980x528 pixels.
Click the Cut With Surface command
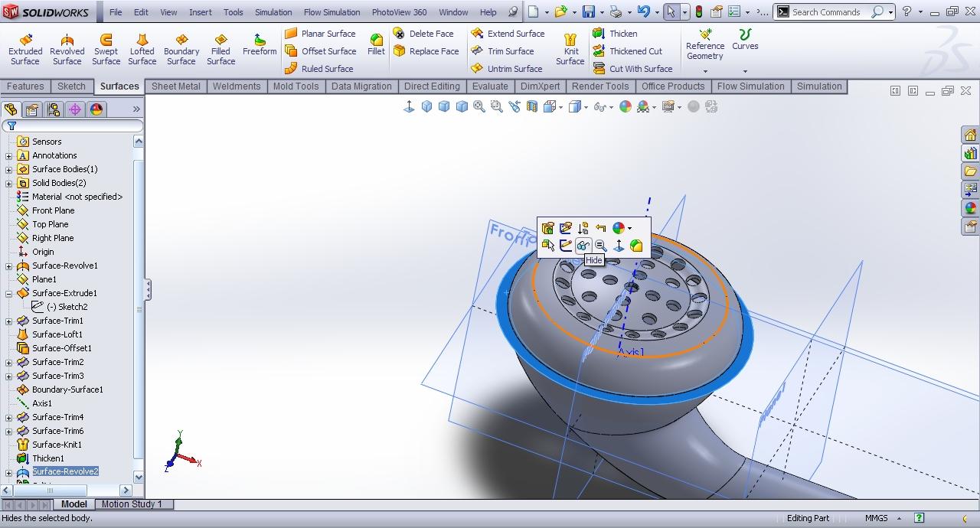tap(632, 69)
